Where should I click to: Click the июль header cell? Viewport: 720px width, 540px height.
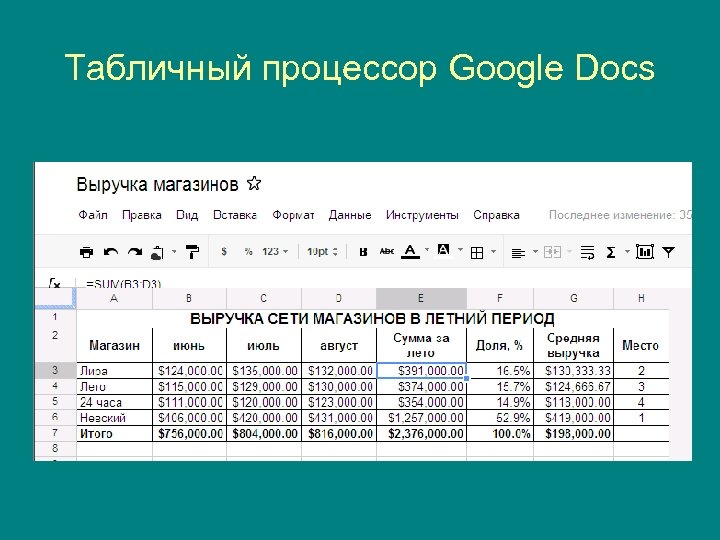264,345
